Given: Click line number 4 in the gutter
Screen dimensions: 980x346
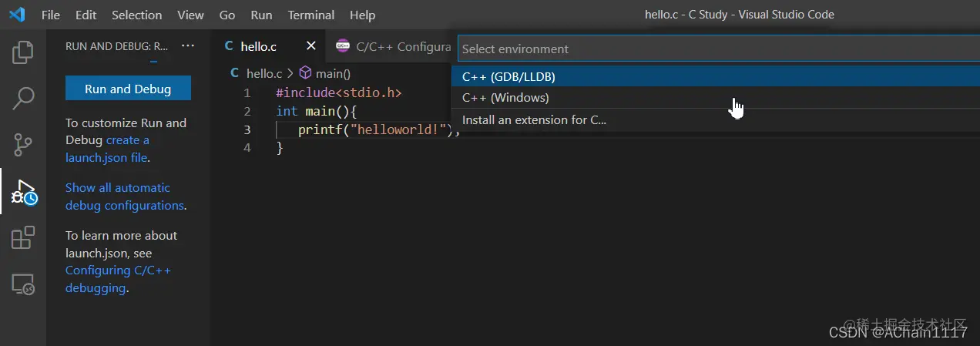Looking at the screenshot, I should click(247, 148).
